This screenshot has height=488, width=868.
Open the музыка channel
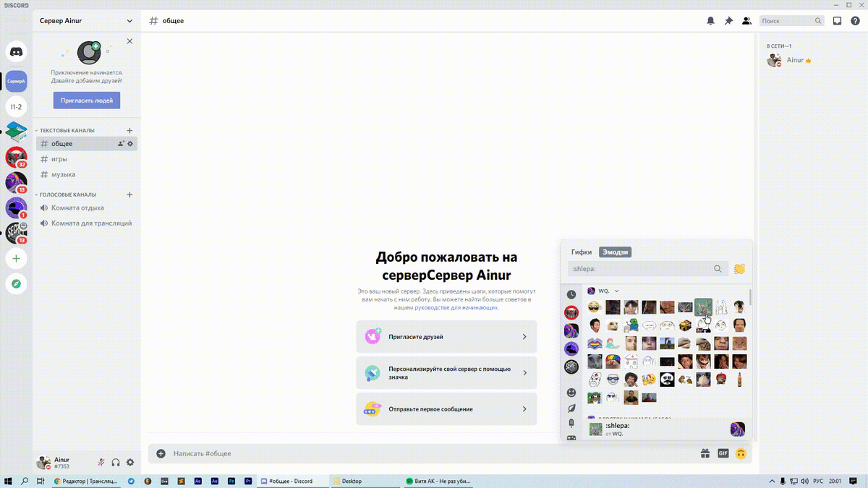[x=86, y=174]
